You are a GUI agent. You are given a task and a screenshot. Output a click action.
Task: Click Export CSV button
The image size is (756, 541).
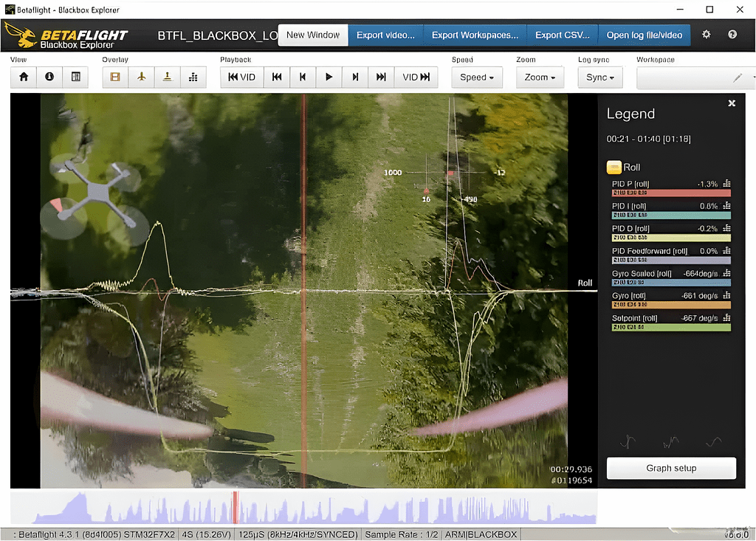[562, 35]
